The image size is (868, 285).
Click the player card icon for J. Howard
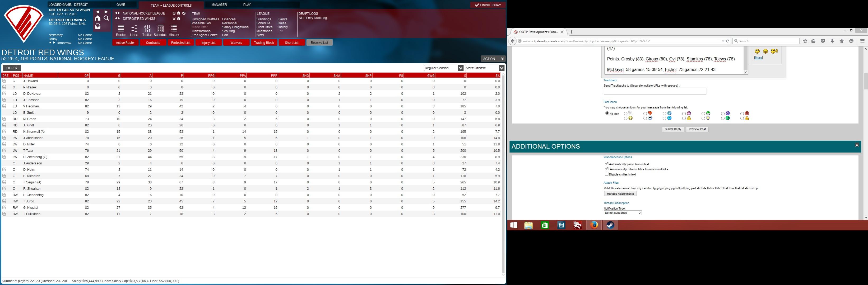click(4, 81)
